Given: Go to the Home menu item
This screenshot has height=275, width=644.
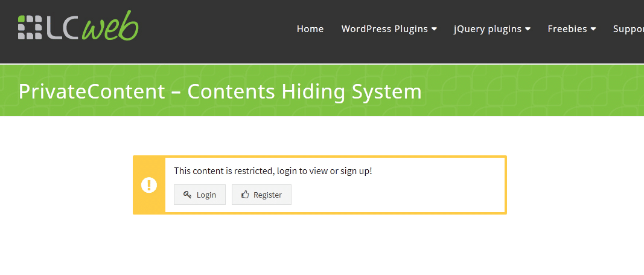Looking at the screenshot, I should pyautogui.click(x=310, y=29).
